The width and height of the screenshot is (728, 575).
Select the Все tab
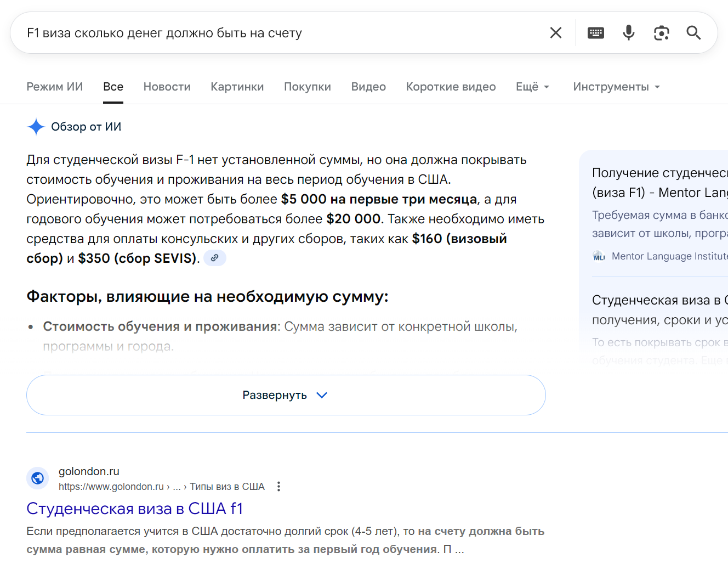coord(113,87)
